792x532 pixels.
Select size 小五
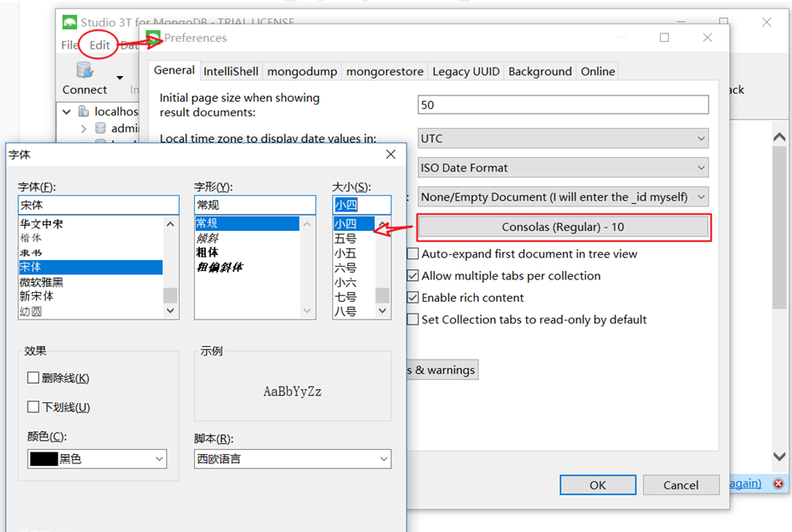click(x=354, y=253)
